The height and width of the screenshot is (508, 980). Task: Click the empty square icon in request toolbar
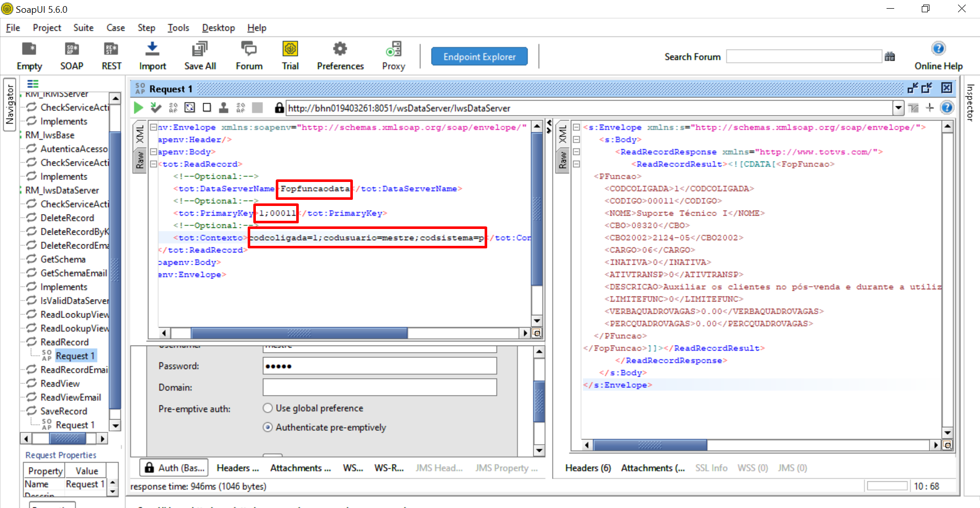pyautogui.click(x=207, y=108)
